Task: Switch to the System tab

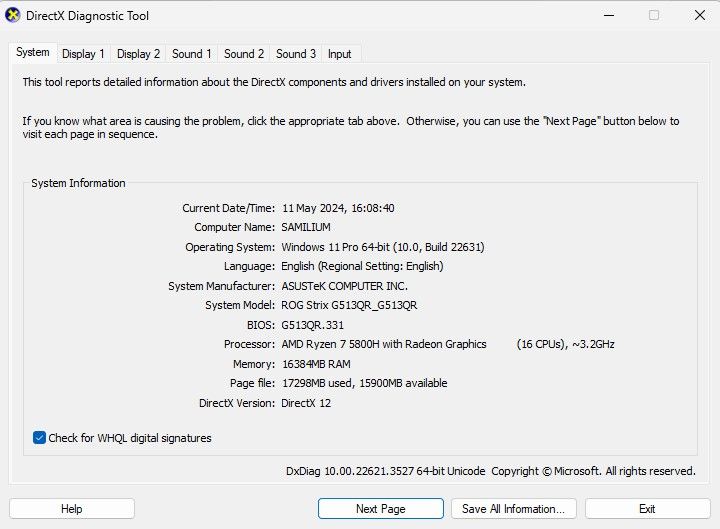Action: point(32,53)
